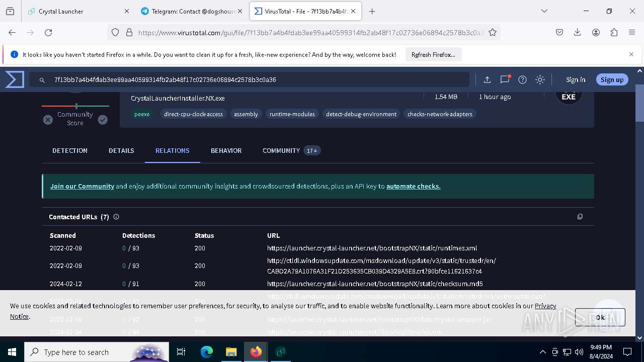Open tracking protection shield icon

[x=115, y=32]
